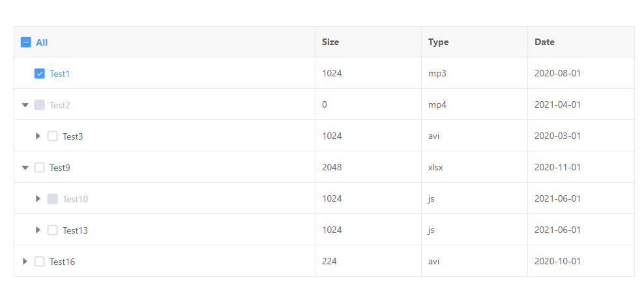Screen dimensions: 644x293
Task: Expand the Test16 tree node
Action: coord(25,262)
